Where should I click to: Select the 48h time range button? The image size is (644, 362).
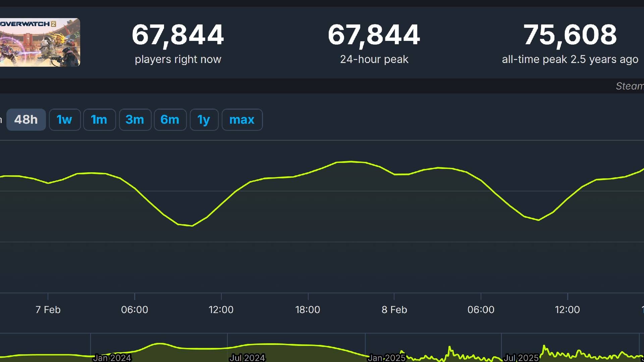[26, 120]
